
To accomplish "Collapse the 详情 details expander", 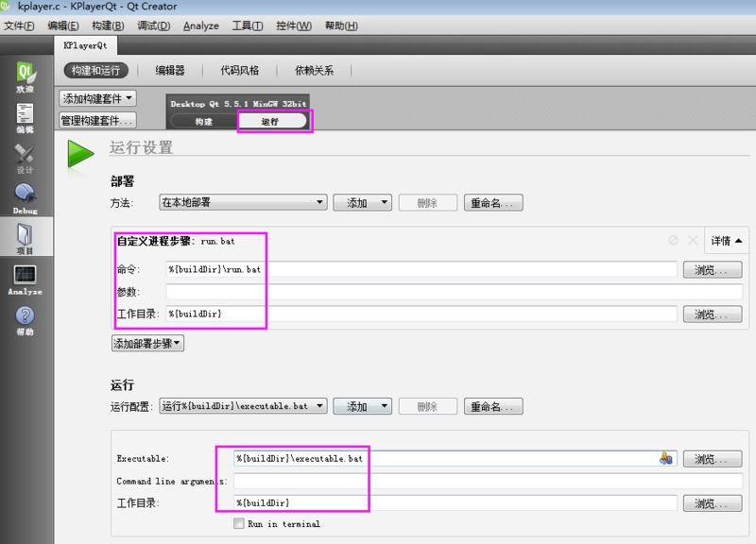I will tap(726, 241).
